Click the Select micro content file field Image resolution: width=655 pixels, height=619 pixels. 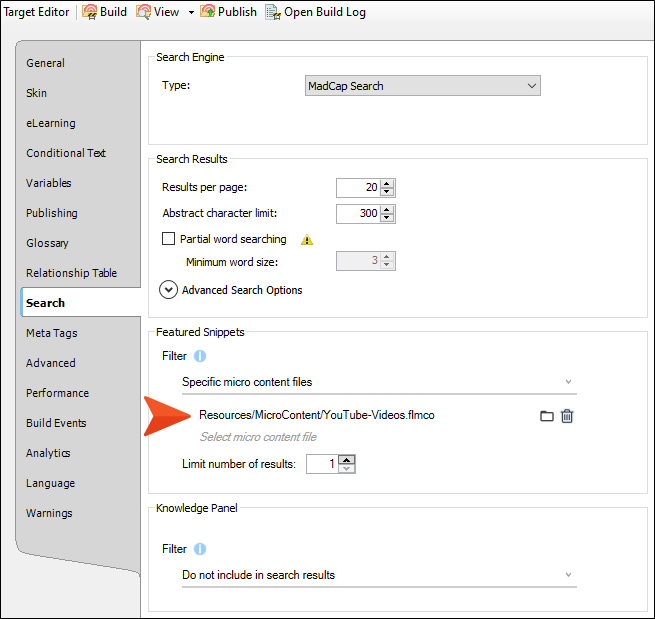[258, 437]
